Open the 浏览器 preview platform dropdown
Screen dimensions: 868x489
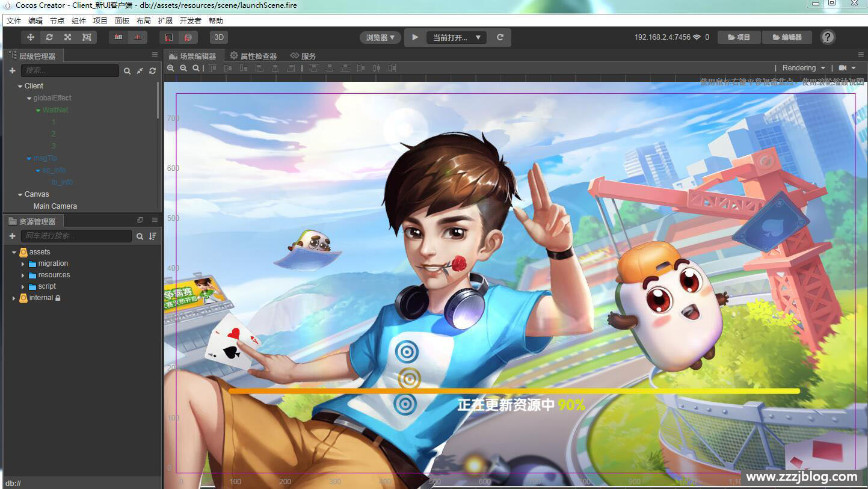(380, 37)
